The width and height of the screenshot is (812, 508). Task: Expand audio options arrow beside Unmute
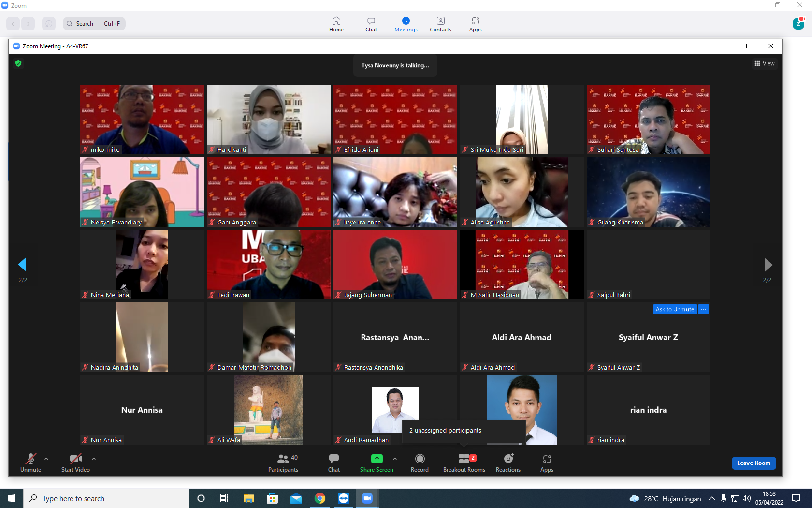coord(46,459)
